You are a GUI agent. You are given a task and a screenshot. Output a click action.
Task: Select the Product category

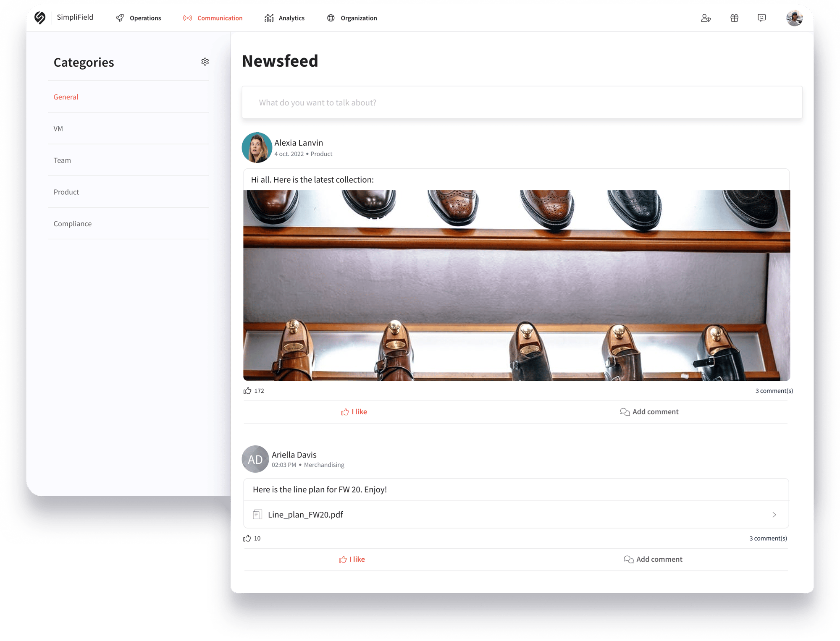click(66, 191)
